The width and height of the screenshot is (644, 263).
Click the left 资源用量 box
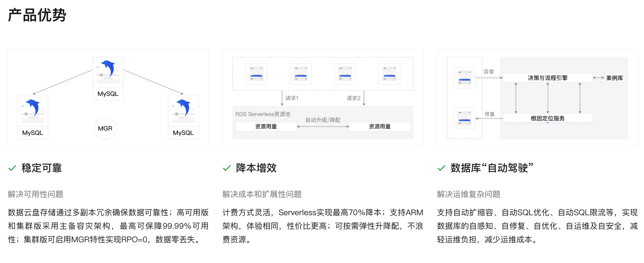(x=266, y=126)
